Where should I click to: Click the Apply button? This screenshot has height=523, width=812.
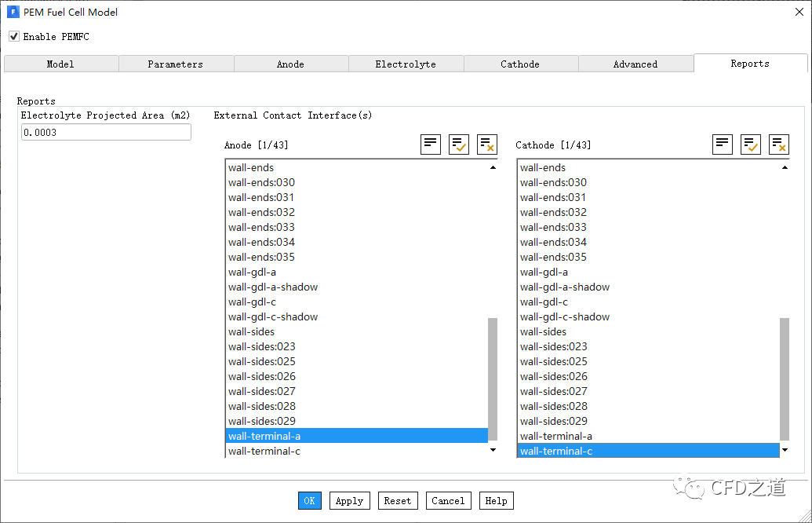[x=349, y=501]
